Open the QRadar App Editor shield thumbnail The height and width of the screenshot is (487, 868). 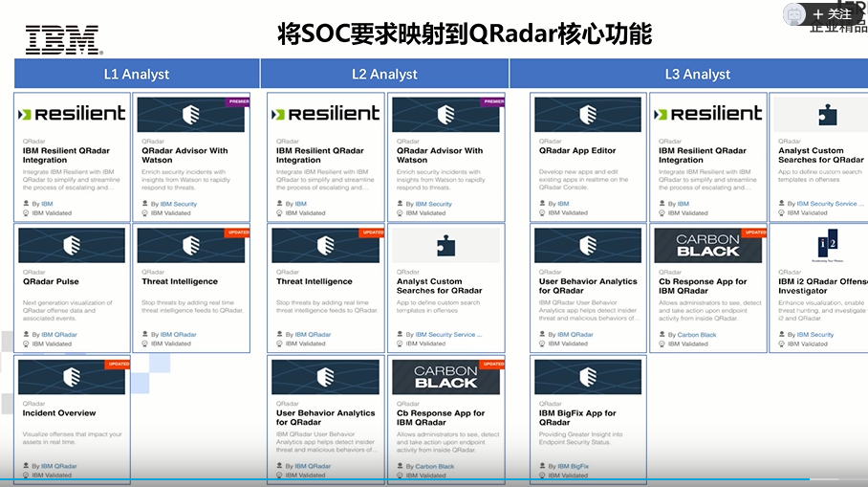(x=588, y=115)
